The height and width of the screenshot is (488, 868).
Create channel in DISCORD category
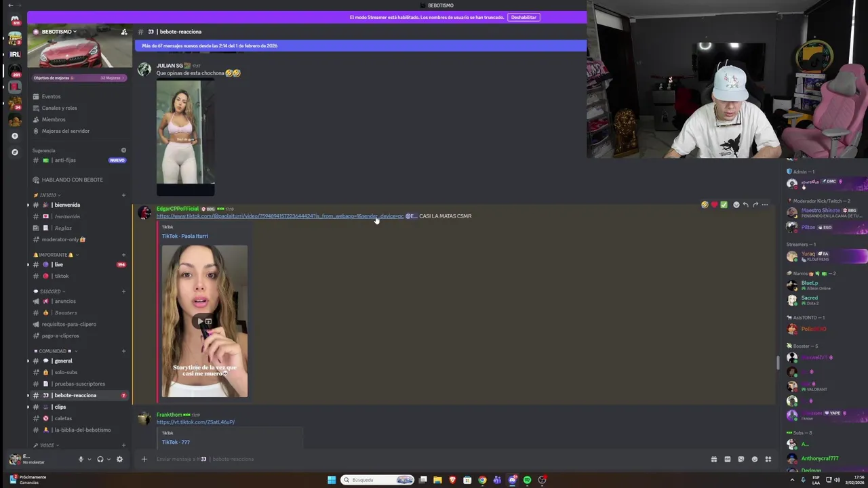pos(123,291)
